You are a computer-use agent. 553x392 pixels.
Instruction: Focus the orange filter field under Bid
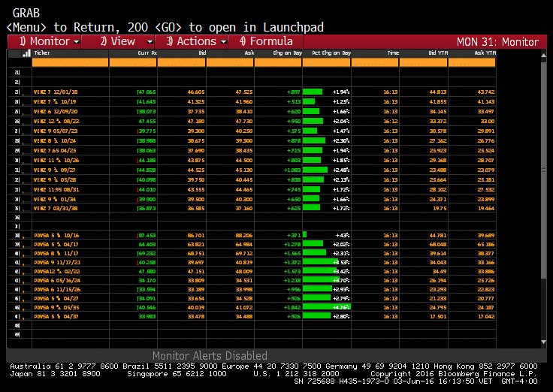181,63
